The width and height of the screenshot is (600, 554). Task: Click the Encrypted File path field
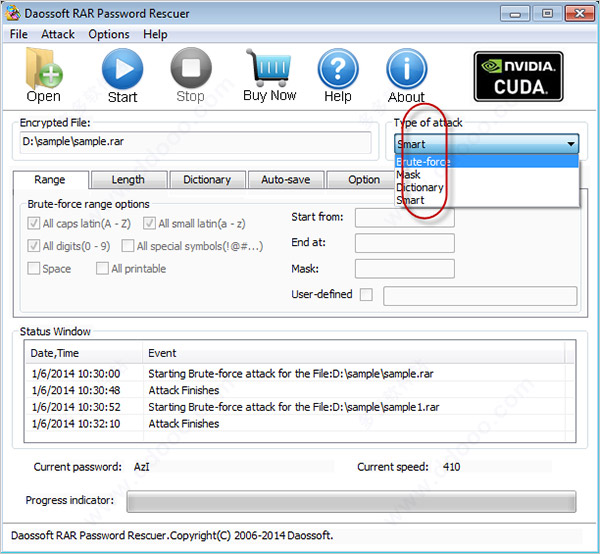pos(195,142)
